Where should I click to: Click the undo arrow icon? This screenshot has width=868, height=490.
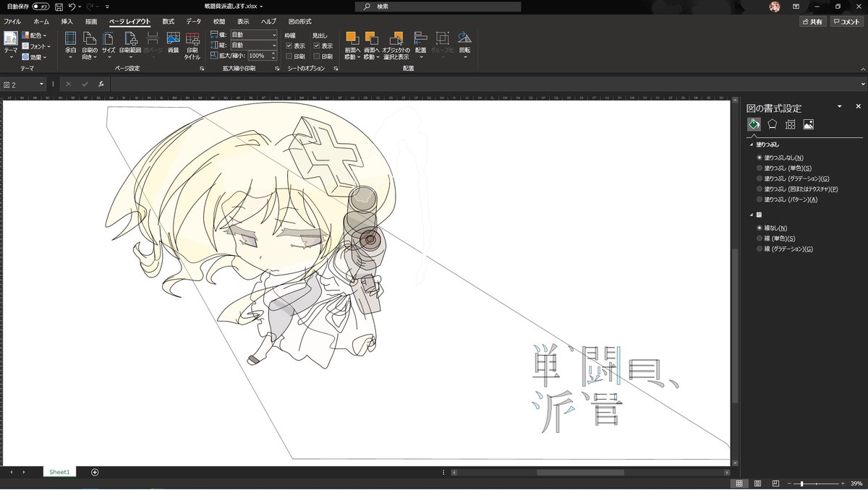pos(72,6)
